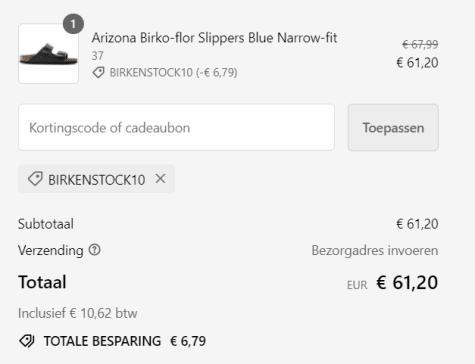Click the Toepassen button
The image size is (475, 364).
click(393, 128)
